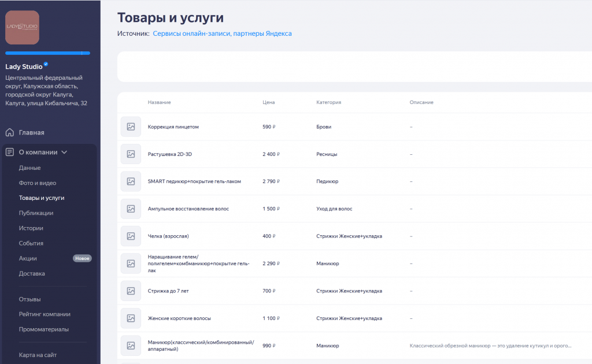Click the Товары и услуги page heading
Screen dimensions: 592x364
pyautogui.click(x=171, y=18)
